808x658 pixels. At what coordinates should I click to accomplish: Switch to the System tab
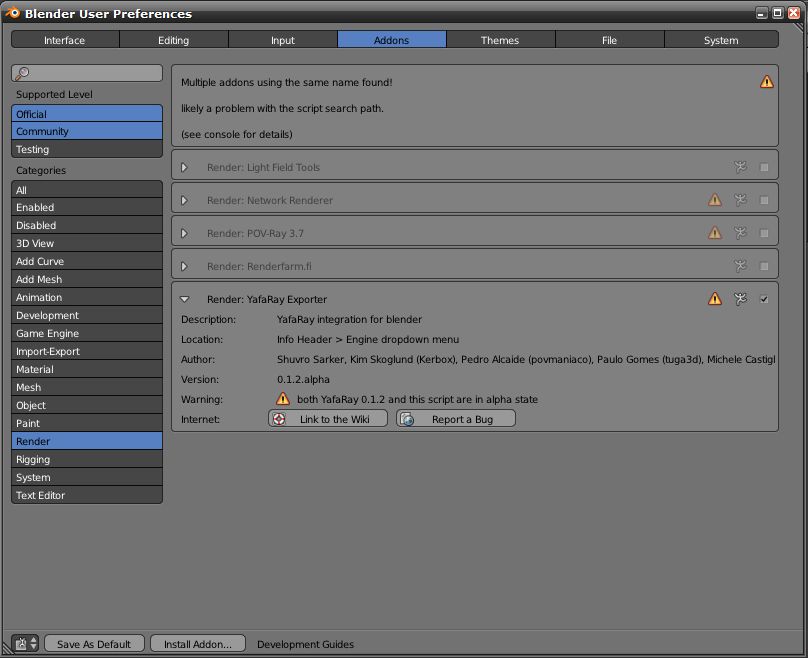(x=721, y=40)
